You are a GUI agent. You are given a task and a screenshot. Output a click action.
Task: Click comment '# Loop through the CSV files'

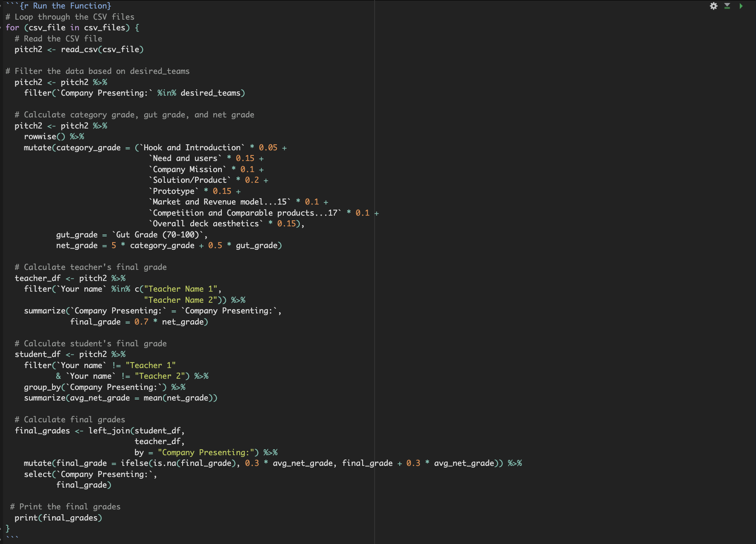70,17
